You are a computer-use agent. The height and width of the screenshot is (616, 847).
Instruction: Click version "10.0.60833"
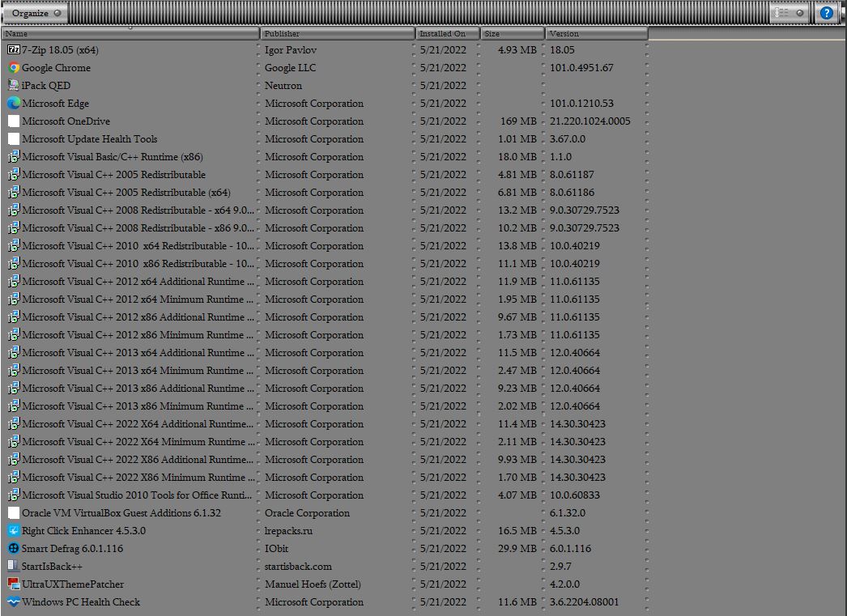click(575, 495)
